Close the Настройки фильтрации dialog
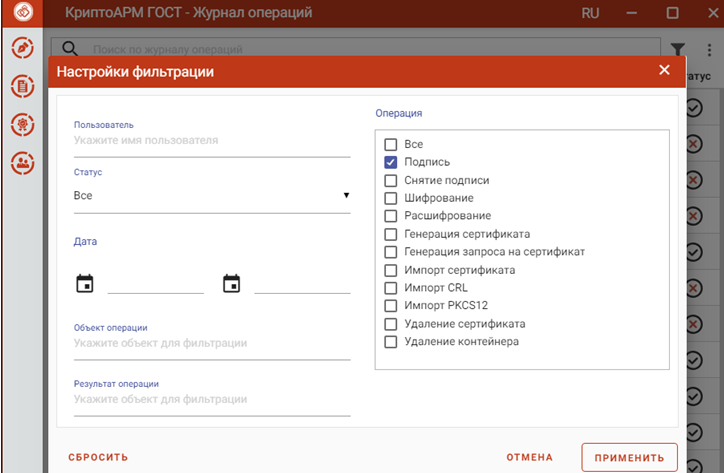Screen dimensions: 724x473 pos(664,70)
